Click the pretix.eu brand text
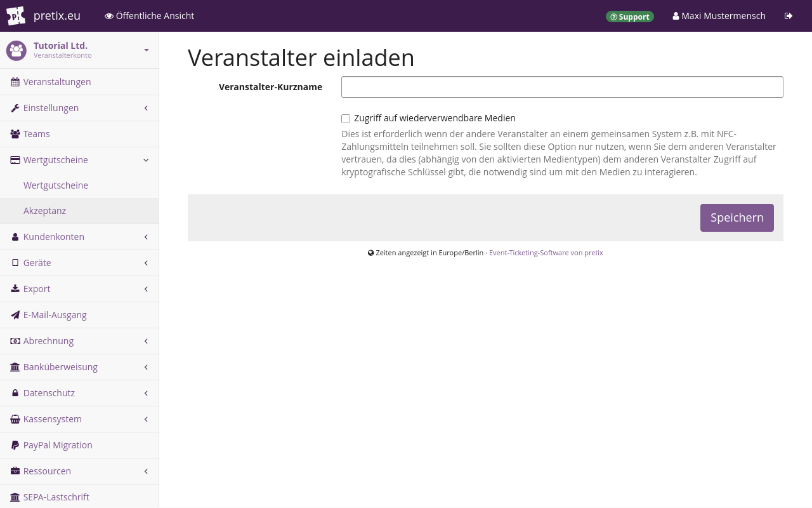The image size is (812, 508). [x=57, y=16]
